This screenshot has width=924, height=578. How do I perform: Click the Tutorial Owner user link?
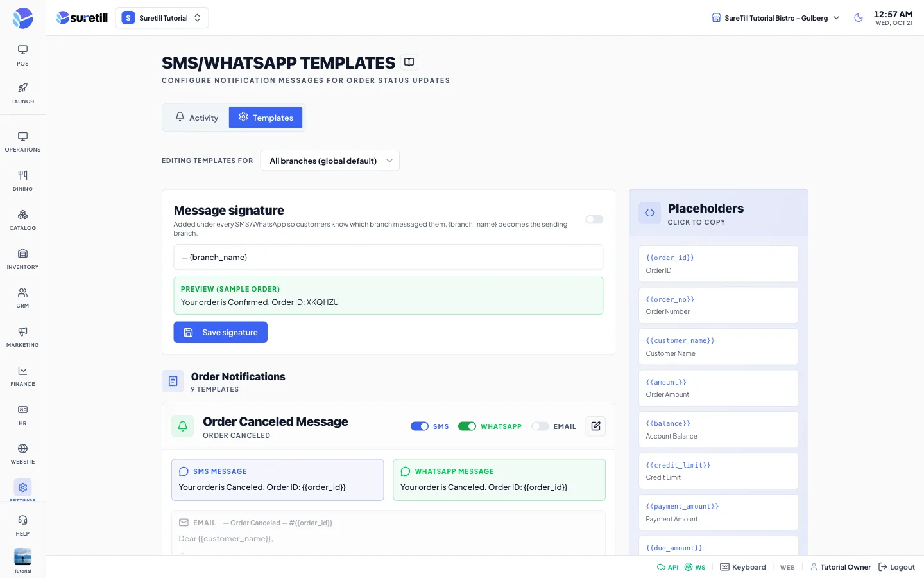tap(841, 567)
